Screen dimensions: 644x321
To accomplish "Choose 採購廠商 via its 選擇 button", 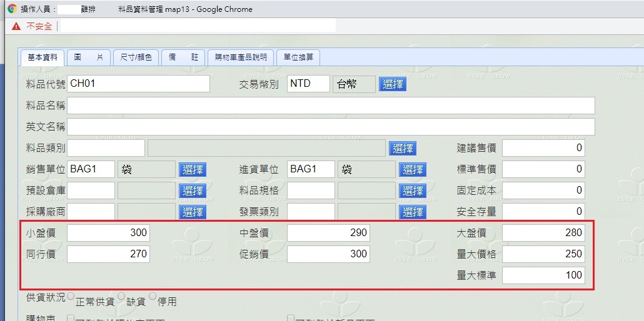I will [x=192, y=212].
